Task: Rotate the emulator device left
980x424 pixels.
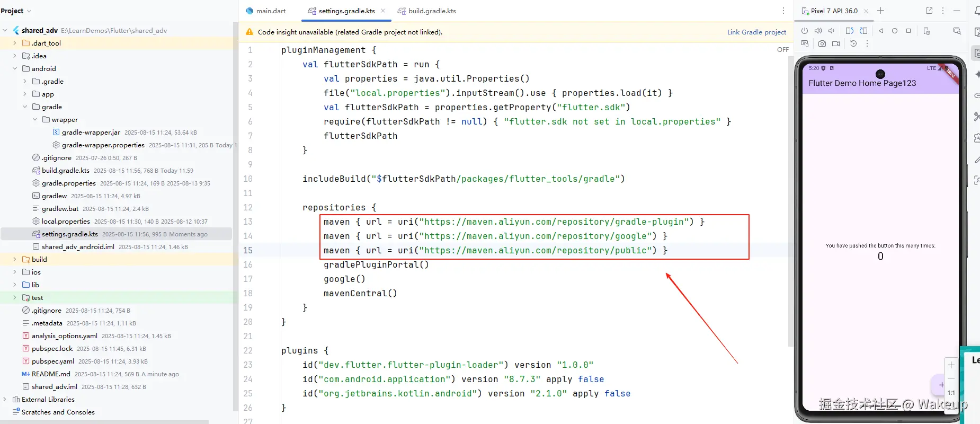Action: (x=850, y=31)
